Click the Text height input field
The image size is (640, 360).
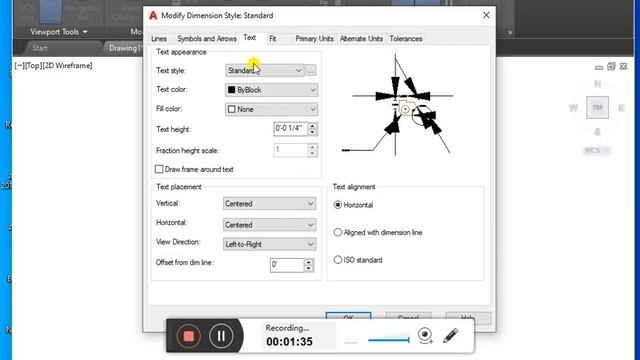click(291, 129)
